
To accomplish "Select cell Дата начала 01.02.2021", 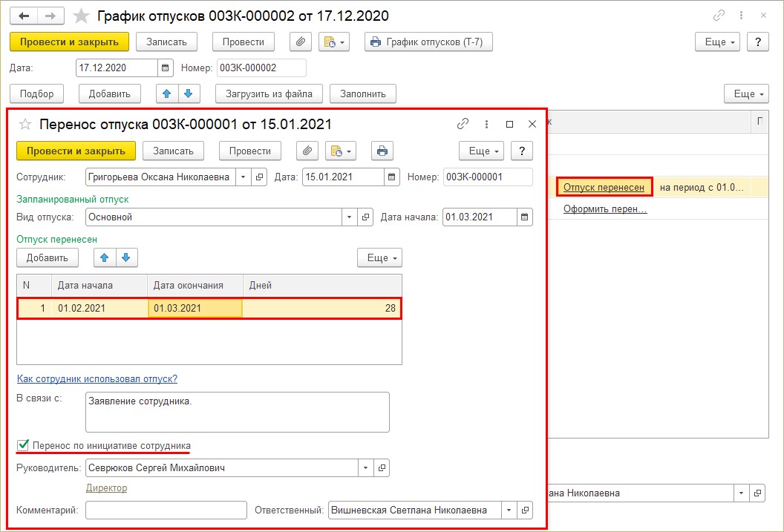I will (99, 308).
